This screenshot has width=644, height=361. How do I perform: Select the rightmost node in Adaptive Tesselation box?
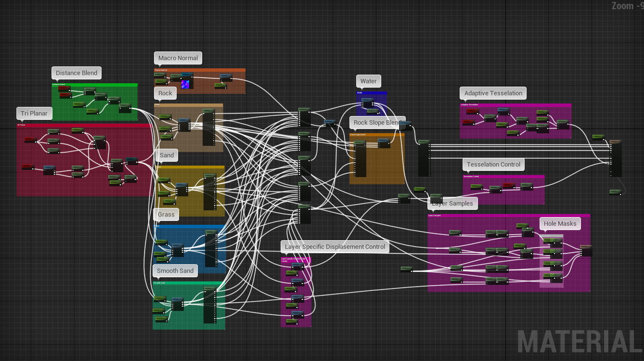coord(563,125)
